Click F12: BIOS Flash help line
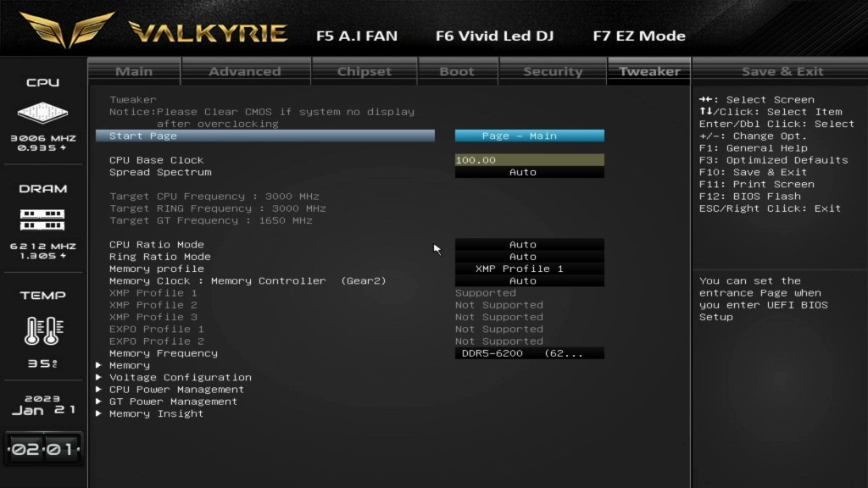The height and width of the screenshot is (488, 868). [x=749, y=197]
